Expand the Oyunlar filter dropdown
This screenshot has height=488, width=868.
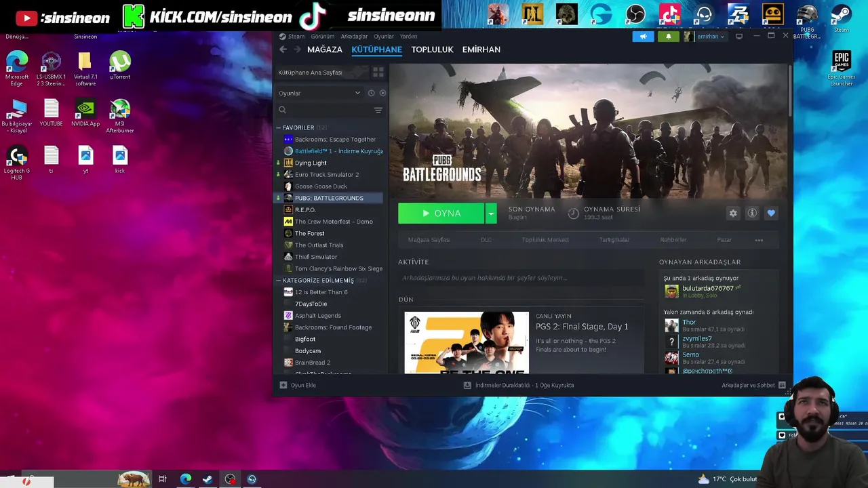[319, 93]
